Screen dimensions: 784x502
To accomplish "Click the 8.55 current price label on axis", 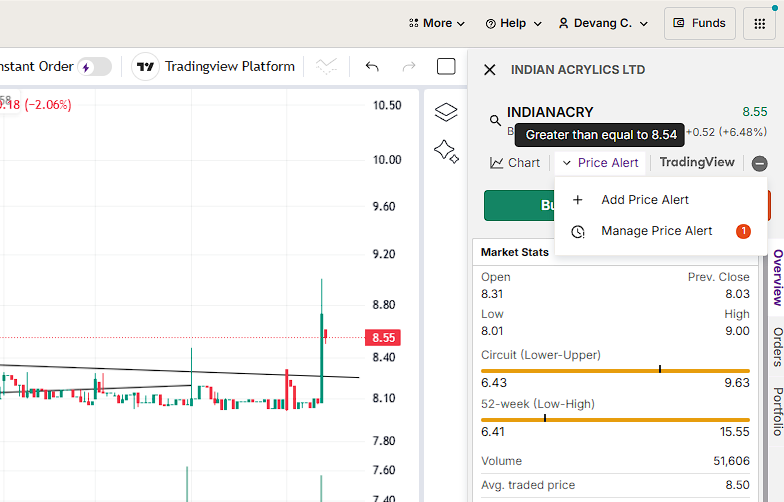I will click(x=383, y=338).
